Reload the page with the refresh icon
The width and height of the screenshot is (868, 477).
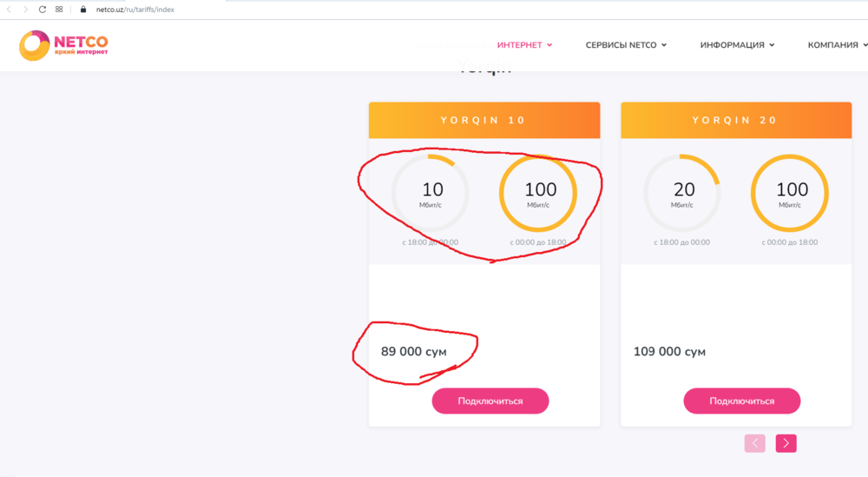coord(42,9)
